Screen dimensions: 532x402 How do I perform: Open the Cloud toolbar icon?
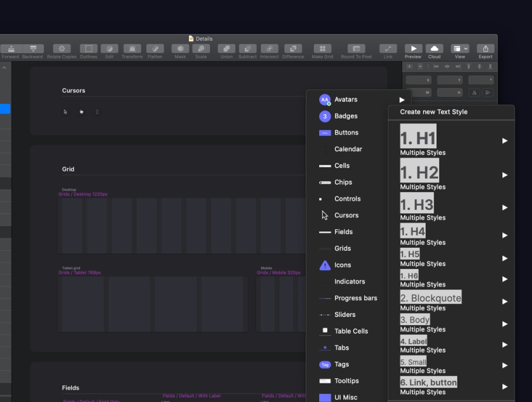434,49
